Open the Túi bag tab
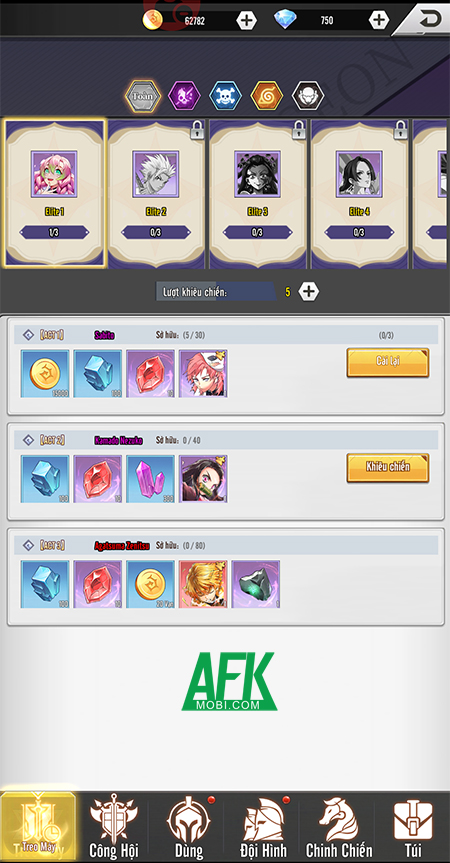 pos(413,827)
